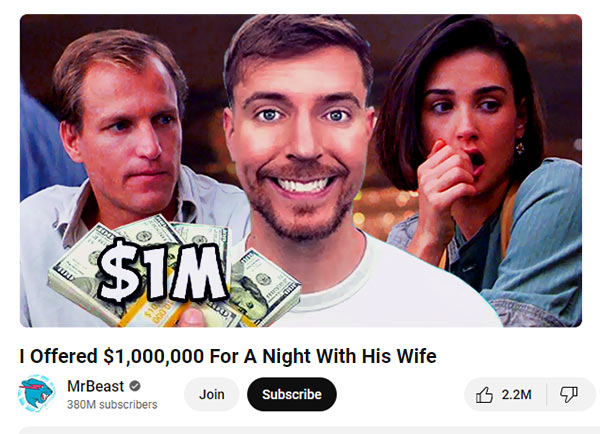Open the MrBeast channel name link
Image resolution: width=600 pixels, height=434 pixels.
point(96,386)
